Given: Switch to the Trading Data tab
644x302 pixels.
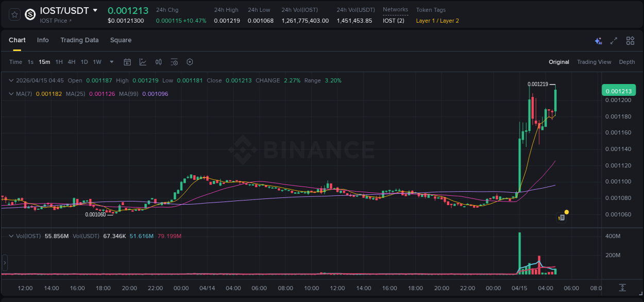Looking at the screenshot, I should [x=79, y=40].
